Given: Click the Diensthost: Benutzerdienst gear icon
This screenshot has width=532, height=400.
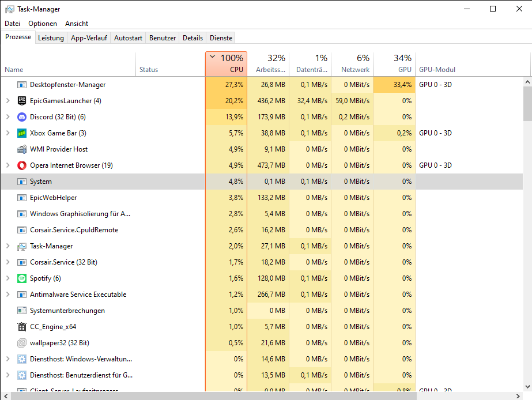Looking at the screenshot, I should click(x=22, y=375).
